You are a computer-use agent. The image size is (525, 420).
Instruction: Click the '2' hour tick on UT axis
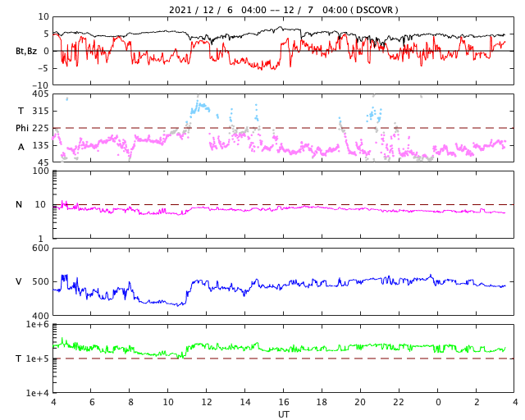(x=477, y=402)
